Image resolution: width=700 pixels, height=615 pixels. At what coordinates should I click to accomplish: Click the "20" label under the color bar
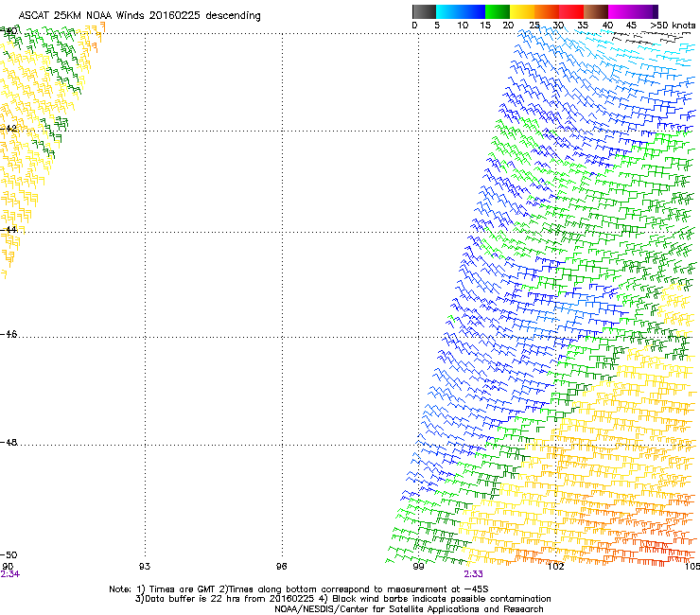(508, 26)
